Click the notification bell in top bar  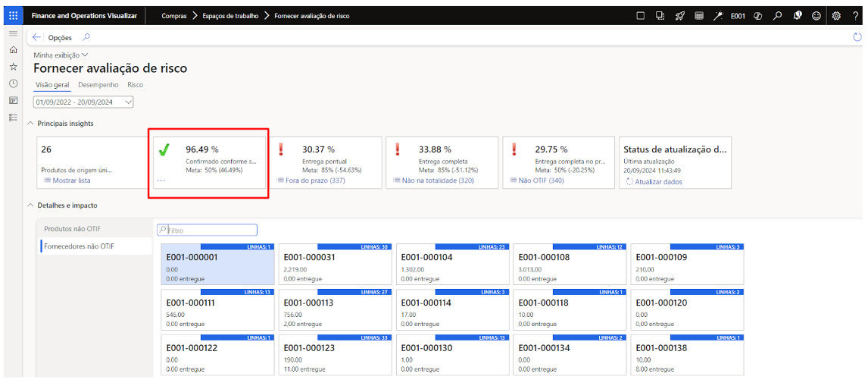[798, 15]
